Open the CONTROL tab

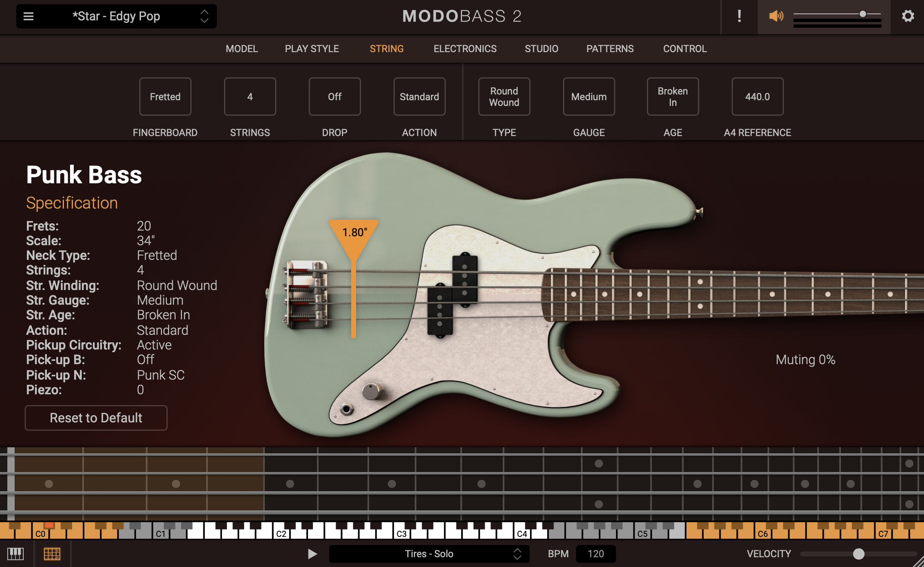click(685, 49)
